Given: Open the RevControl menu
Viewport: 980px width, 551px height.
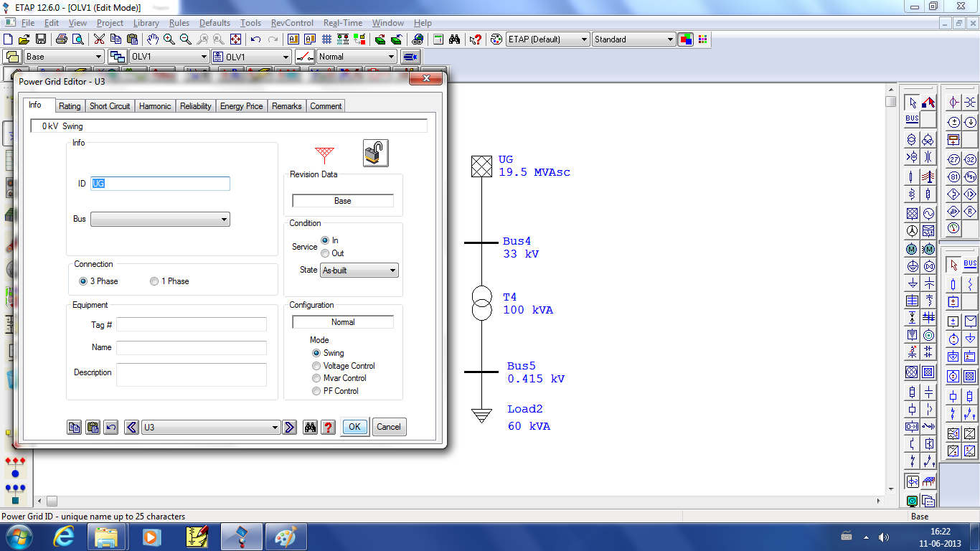Looking at the screenshot, I should 292,22.
